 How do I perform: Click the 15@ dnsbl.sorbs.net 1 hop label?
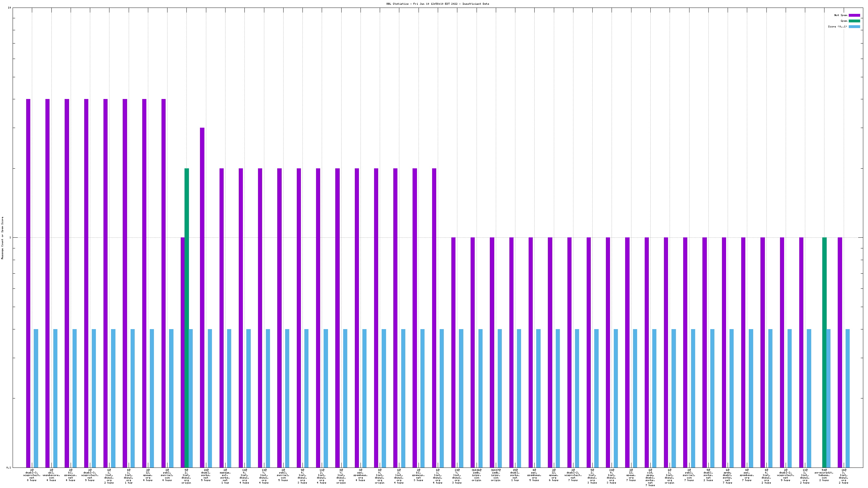point(515,475)
